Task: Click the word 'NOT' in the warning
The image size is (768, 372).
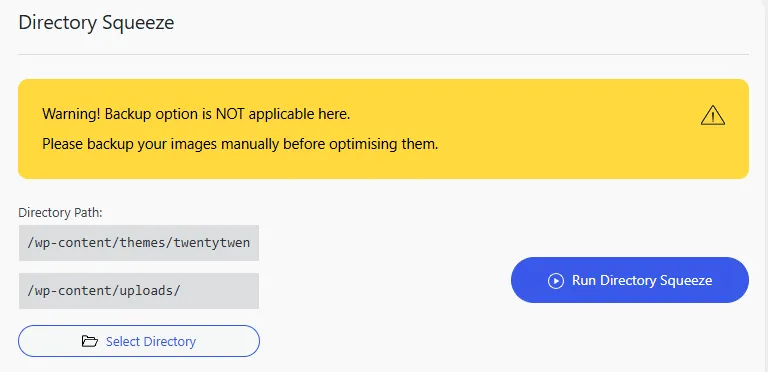Action: pyautogui.click(x=230, y=114)
